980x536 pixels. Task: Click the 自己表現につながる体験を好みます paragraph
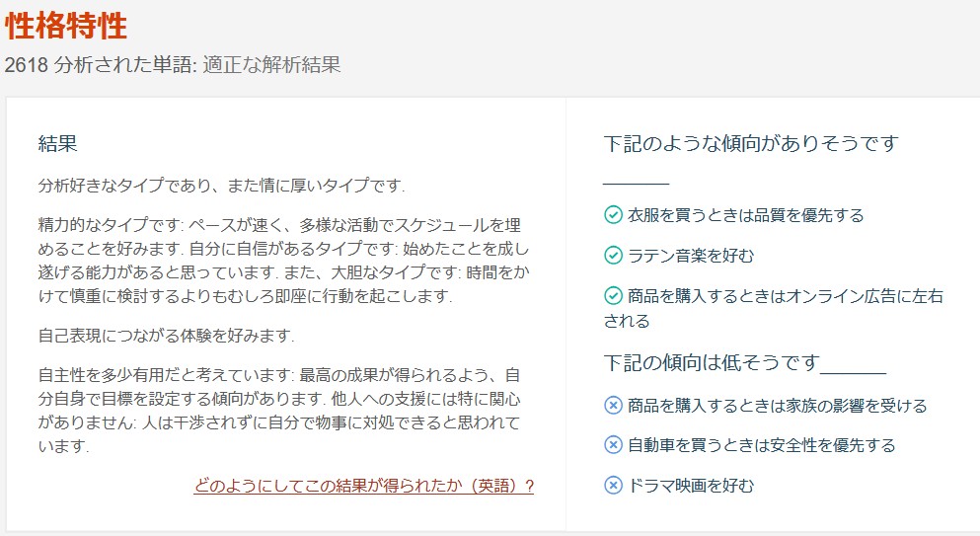coord(166,336)
